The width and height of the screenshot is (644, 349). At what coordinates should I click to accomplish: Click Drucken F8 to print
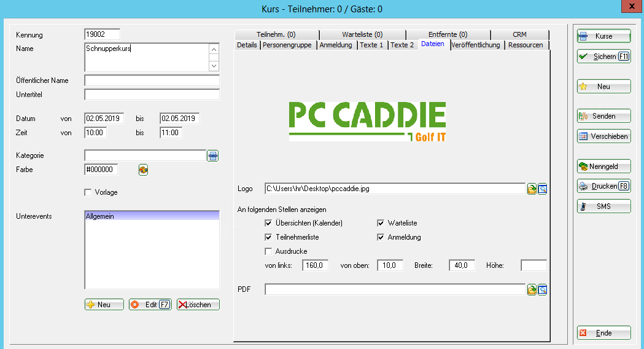(x=603, y=186)
